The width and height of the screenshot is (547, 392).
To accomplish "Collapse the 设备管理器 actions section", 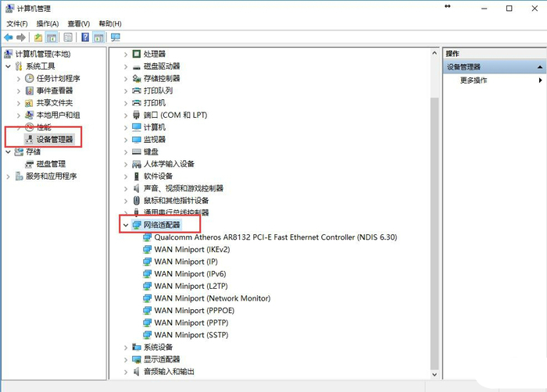I will 540,66.
